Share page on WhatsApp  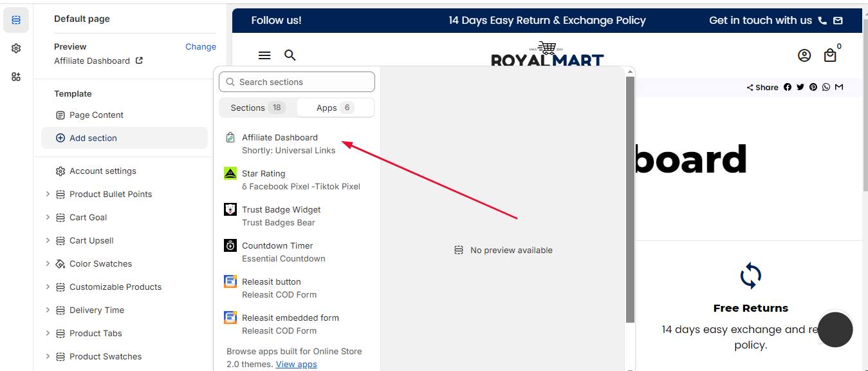point(826,87)
